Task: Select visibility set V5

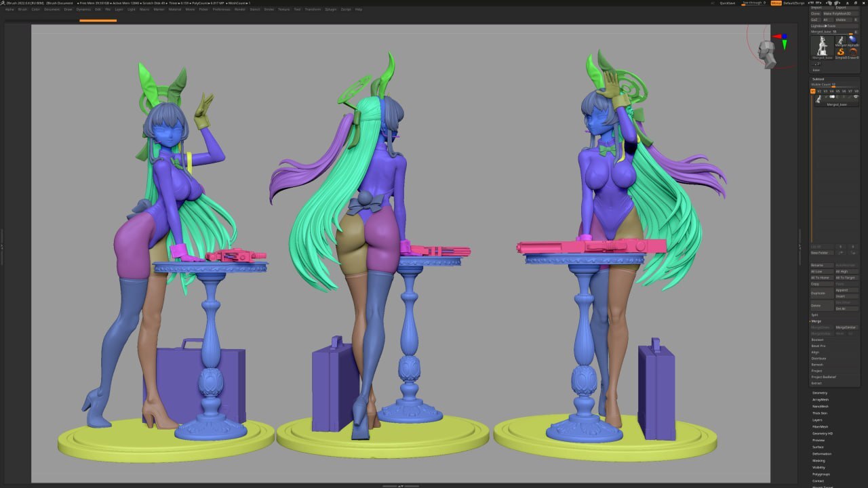Action: 837,91
